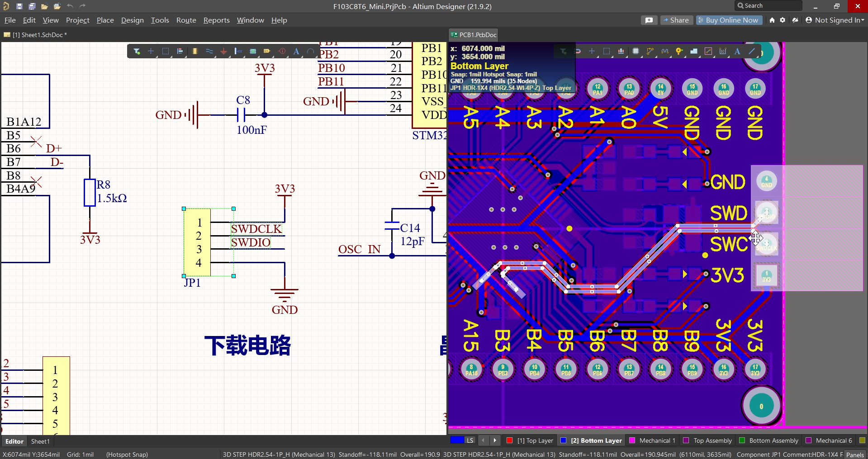Click the Save icon in title bar
The image size is (868, 459).
(x=19, y=6)
